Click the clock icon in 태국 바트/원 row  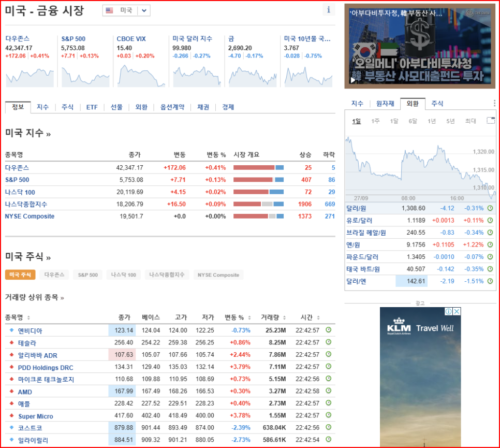[490, 269]
